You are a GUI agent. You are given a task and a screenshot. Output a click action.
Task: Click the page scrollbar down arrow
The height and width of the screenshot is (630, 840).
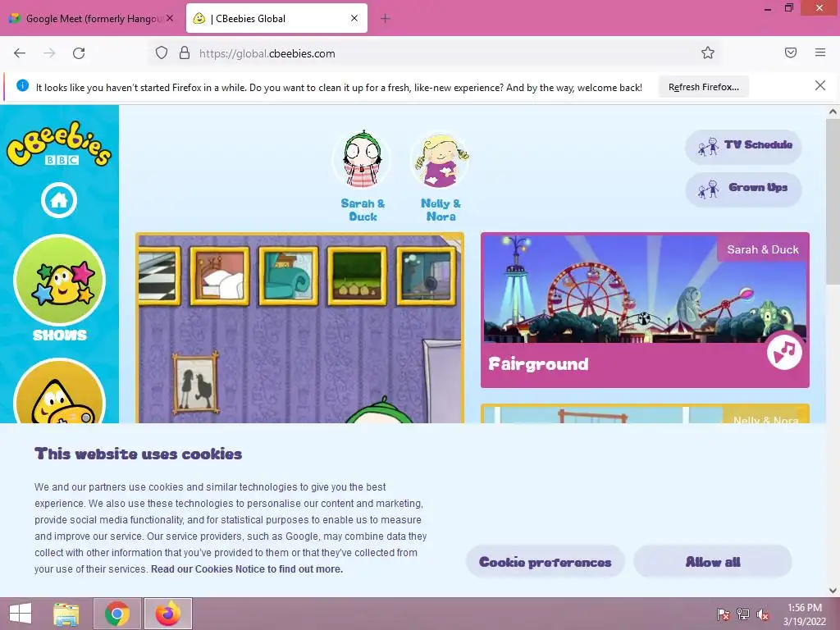(x=833, y=590)
